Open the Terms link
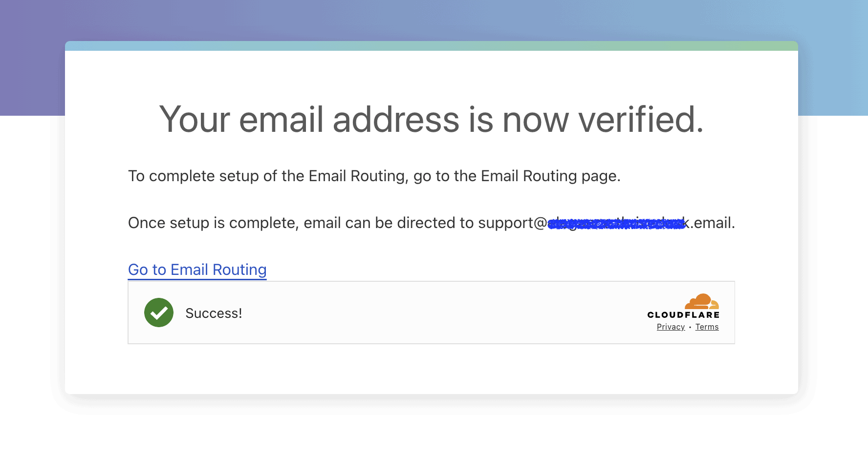The height and width of the screenshot is (459, 868). click(707, 327)
